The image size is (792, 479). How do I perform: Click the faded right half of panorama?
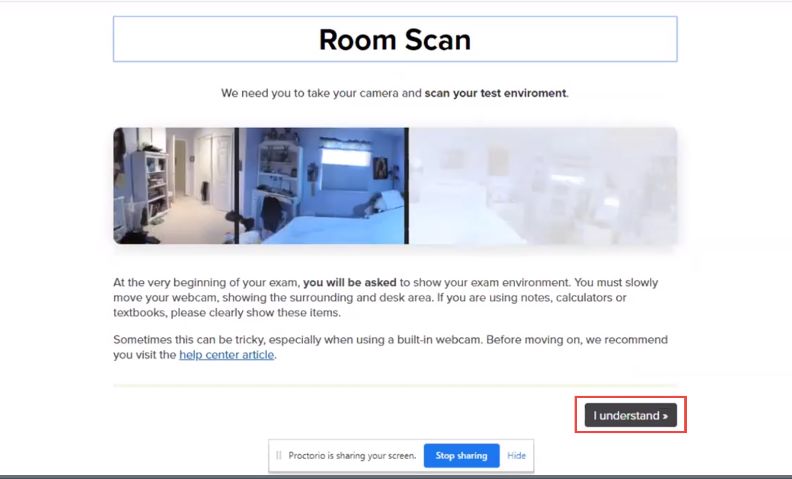[543, 186]
